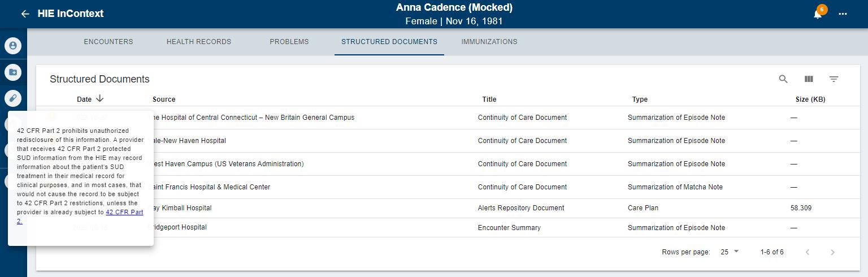Select the Encounter Summary document title
This screenshot has height=277, width=868.
509,228
